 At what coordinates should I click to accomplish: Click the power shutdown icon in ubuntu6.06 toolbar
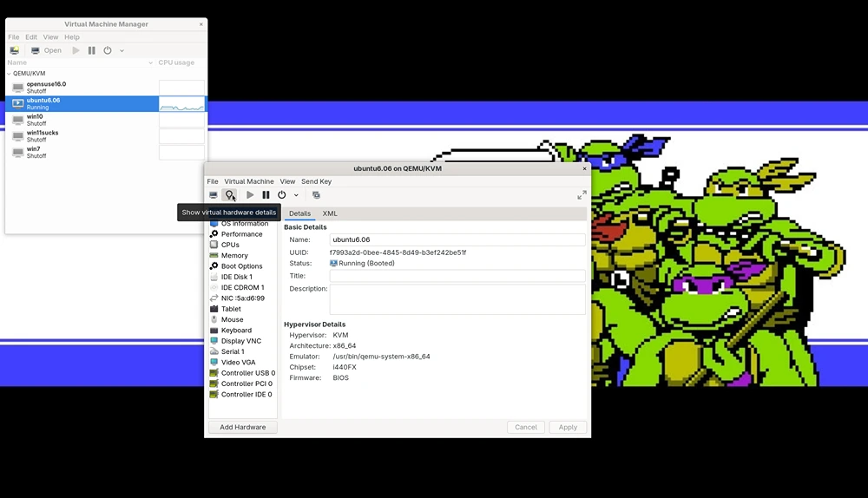tap(282, 194)
